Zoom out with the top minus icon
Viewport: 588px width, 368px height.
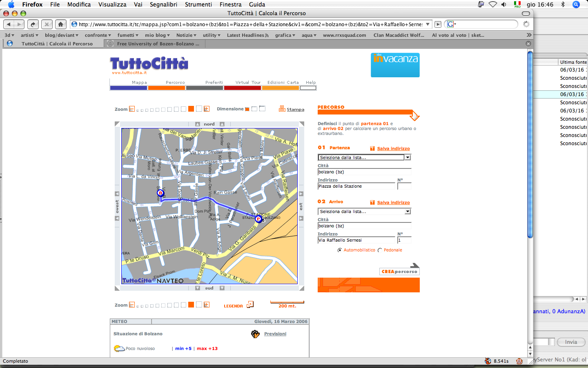tap(132, 109)
